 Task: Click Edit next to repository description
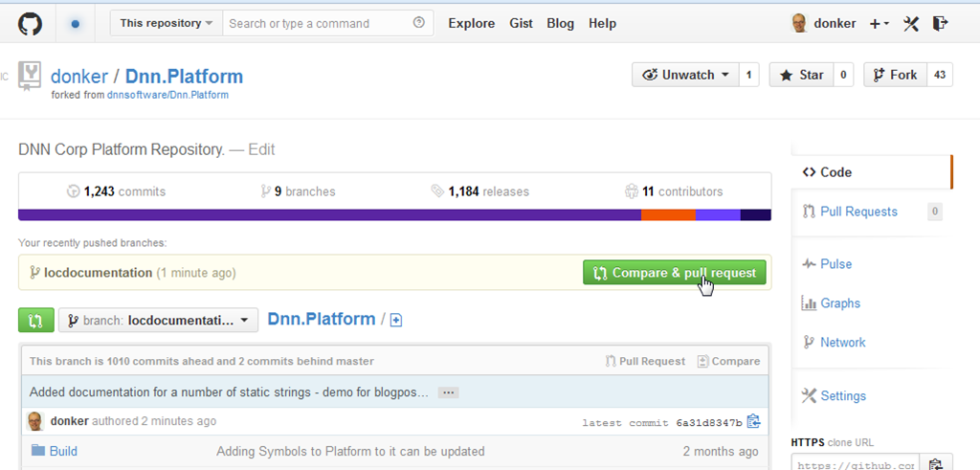click(261, 150)
